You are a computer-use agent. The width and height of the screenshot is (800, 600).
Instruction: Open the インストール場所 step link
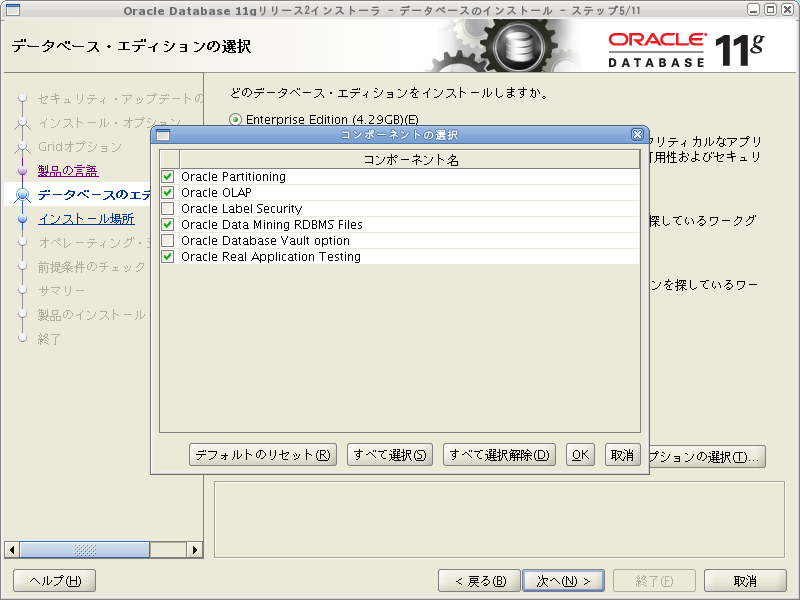[86, 219]
